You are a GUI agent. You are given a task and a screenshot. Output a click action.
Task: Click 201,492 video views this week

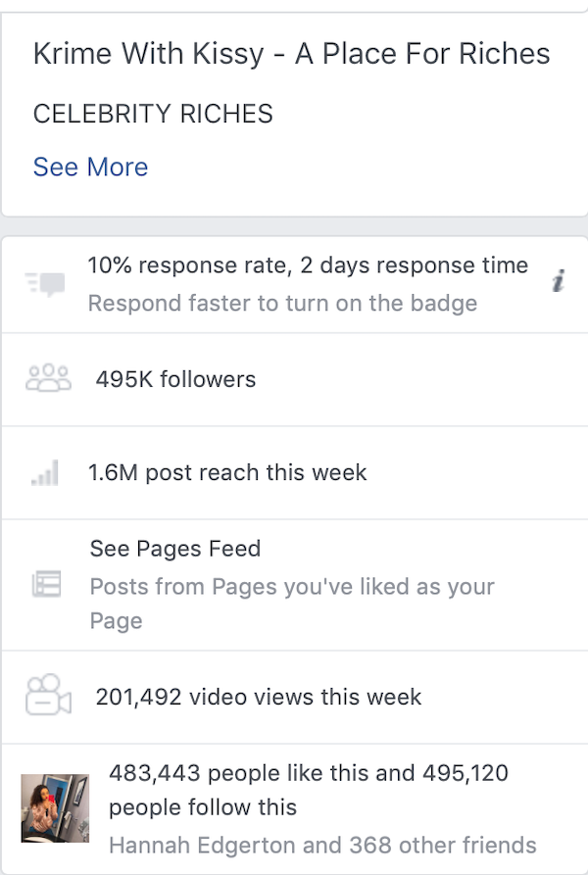259,697
